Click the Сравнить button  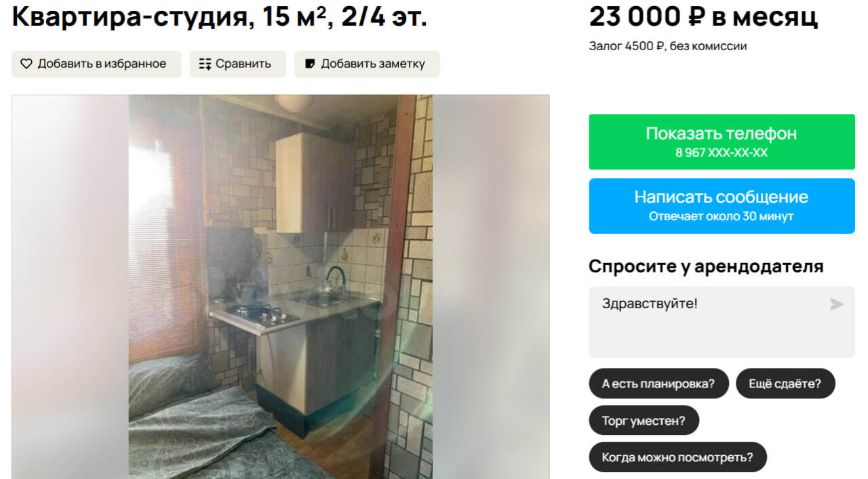pyautogui.click(x=237, y=64)
